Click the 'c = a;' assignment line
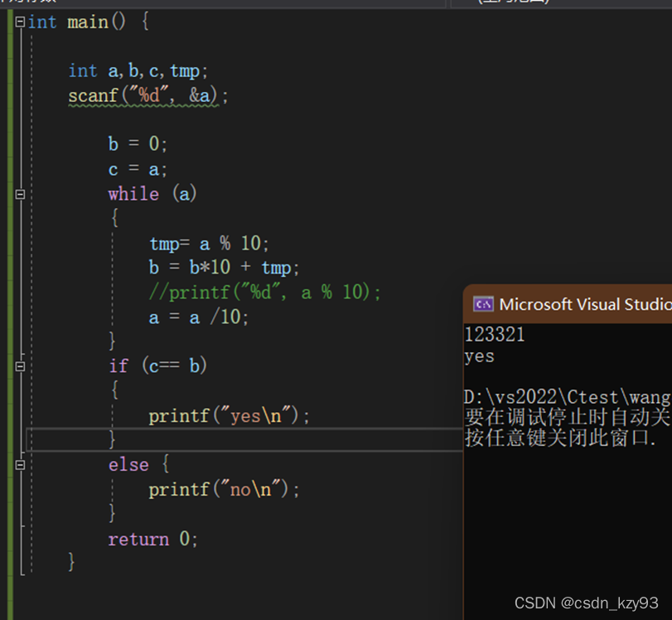Viewport: 672px width, 620px height. pyautogui.click(x=138, y=169)
